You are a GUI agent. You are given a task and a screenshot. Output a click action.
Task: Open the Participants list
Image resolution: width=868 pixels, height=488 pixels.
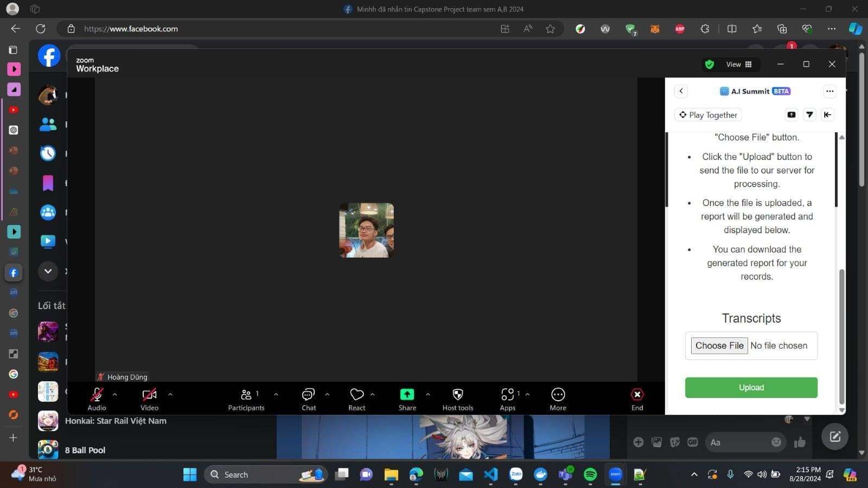tap(246, 399)
